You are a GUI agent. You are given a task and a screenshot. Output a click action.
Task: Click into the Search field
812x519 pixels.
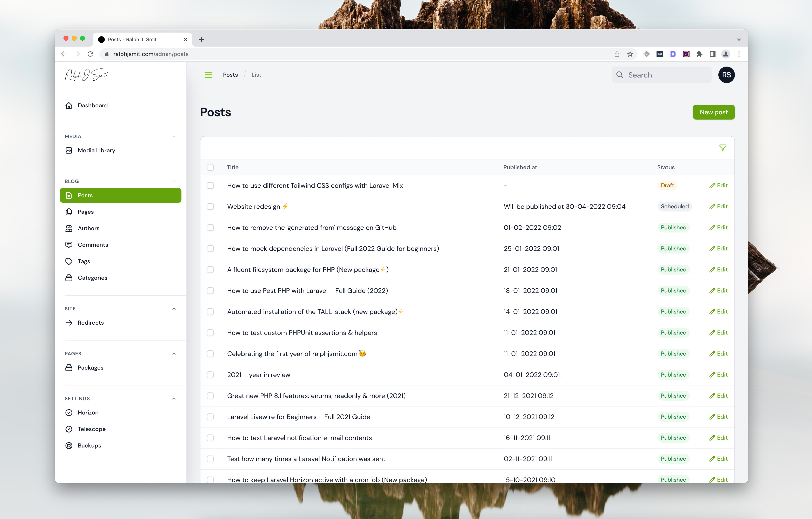coord(666,75)
